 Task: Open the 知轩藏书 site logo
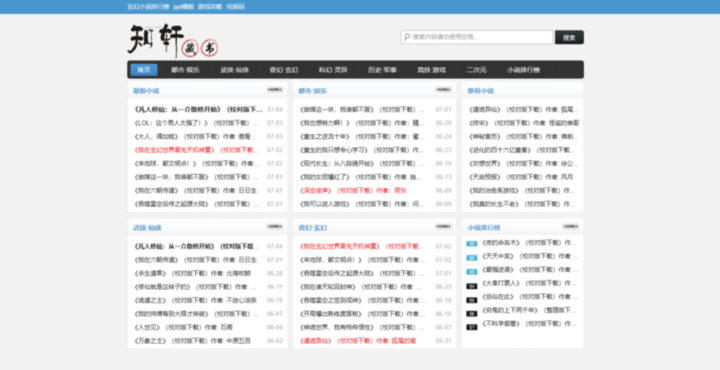[x=173, y=41]
